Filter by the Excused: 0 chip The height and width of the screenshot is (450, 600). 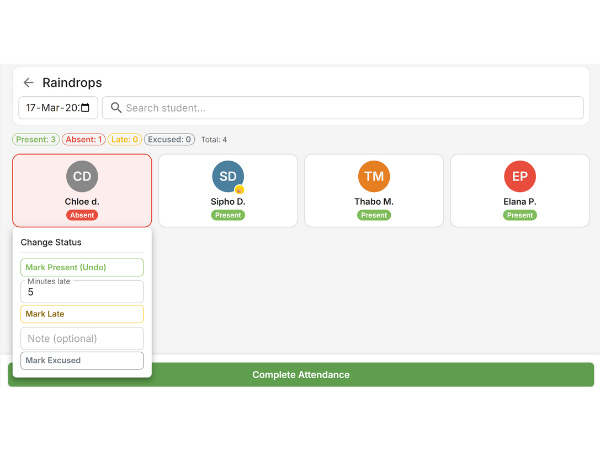tap(169, 140)
